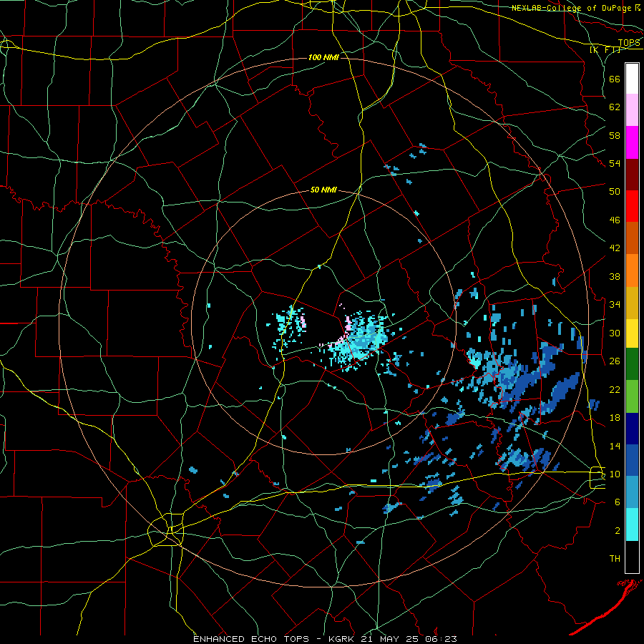This screenshot has height=644, width=644.
Task: Click the "10" legend value
Action: click(x=615, y=474)
